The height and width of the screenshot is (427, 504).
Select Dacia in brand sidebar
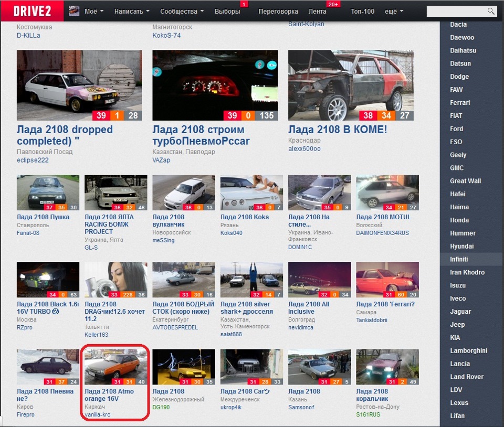pyautogui.click(x=458, y=25)
